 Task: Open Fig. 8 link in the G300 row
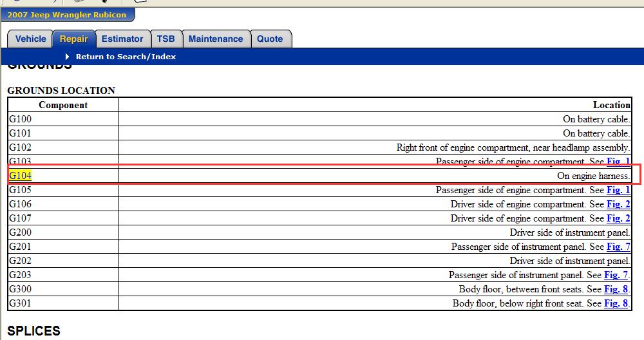tap(616, 289)
